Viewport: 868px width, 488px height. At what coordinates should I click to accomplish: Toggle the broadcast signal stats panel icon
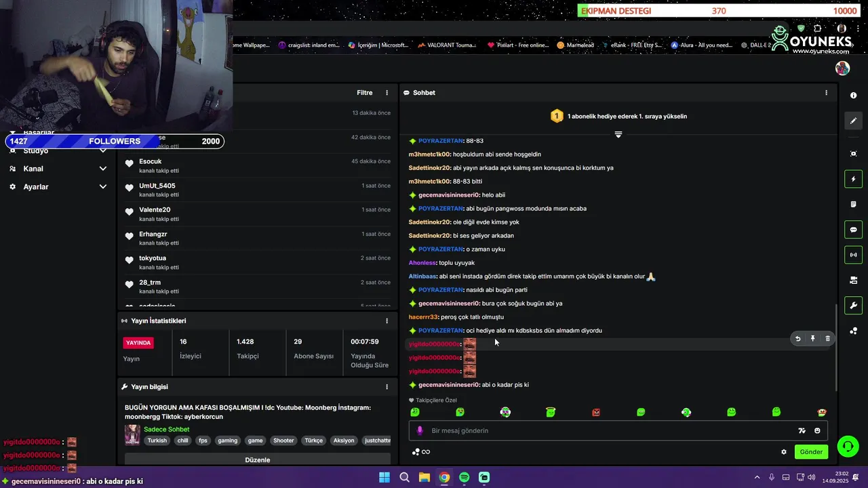coord(853,255)
